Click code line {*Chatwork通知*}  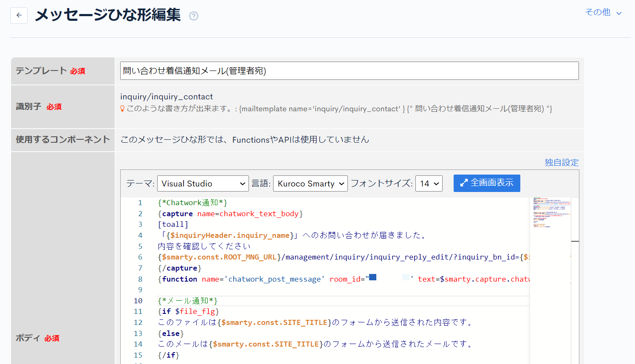[x=192, y=203]
